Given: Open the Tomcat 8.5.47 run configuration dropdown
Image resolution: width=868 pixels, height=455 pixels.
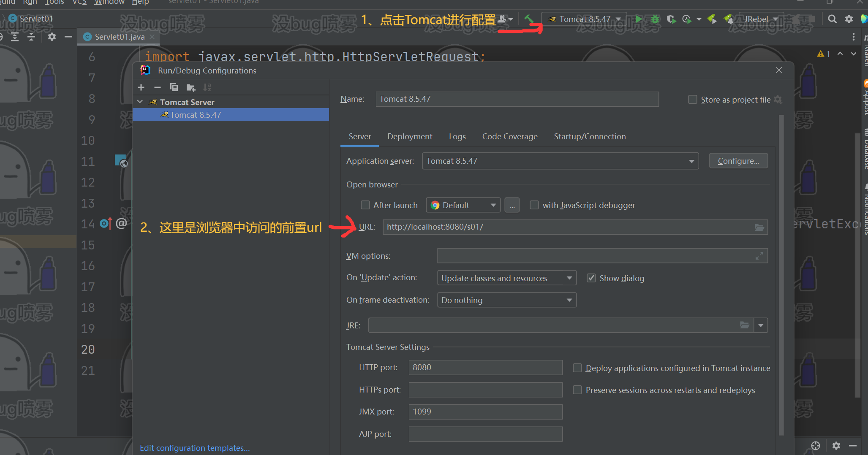Looking at the screenshot, I should coord(584,19).
